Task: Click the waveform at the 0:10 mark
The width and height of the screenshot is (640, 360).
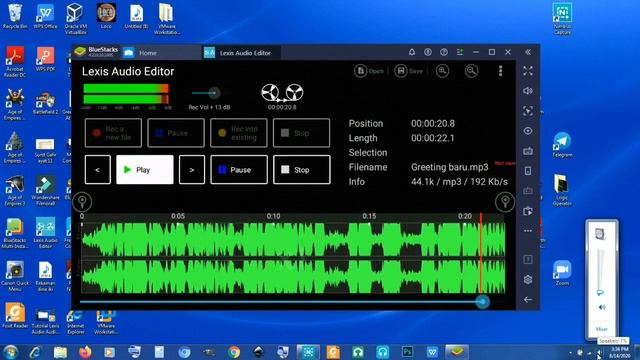Action: coord(273,257)
